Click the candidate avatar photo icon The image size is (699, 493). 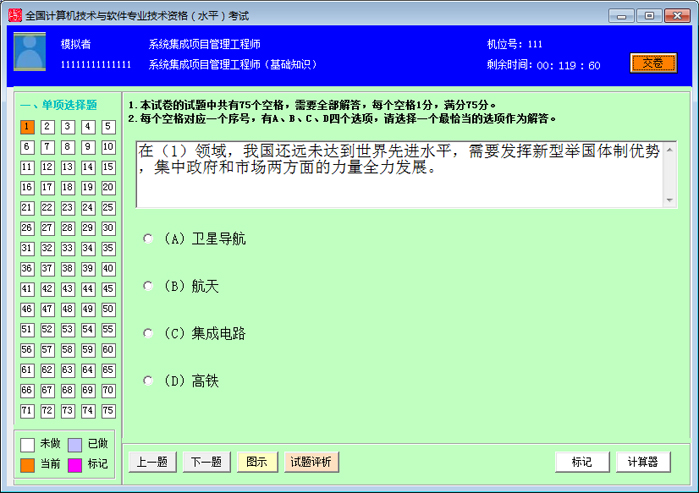coord(29,53)
